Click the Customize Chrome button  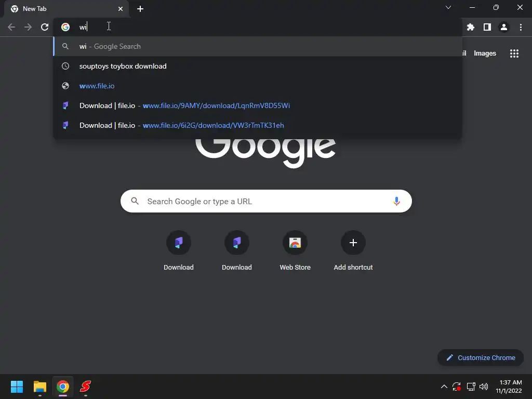click(x=481, y=357)
